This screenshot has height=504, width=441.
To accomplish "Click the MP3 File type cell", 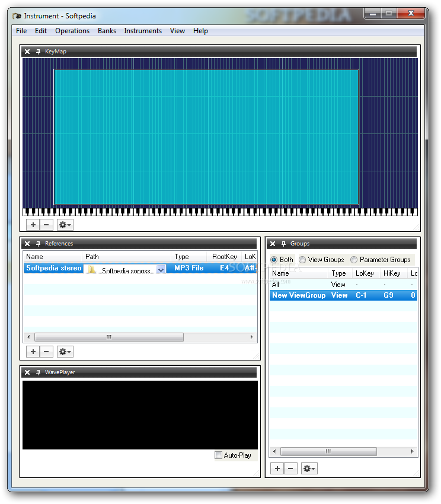I will (188, 268).
